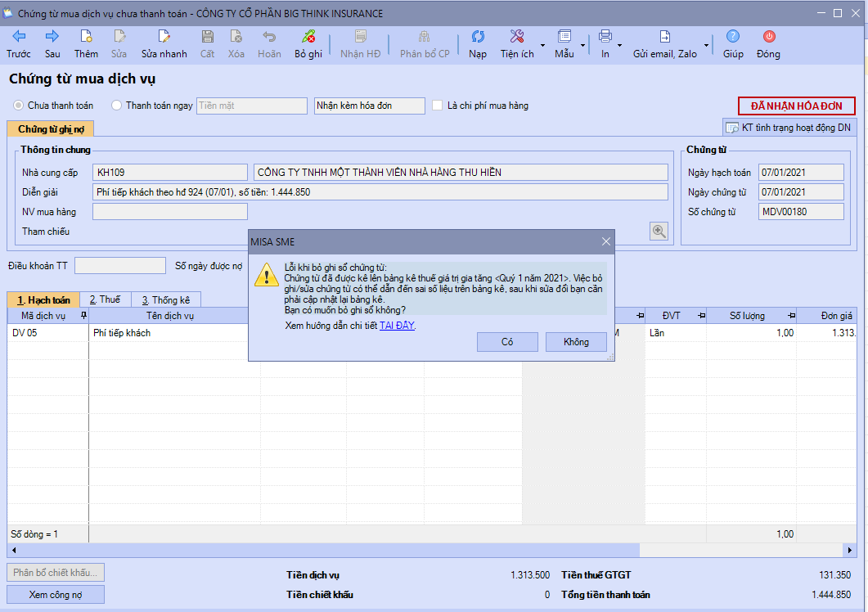This screenshot has width=868, height=612.
Task: Expand the In print dropdown arrow
Action: pyautogui.click(x=619, y=44)
